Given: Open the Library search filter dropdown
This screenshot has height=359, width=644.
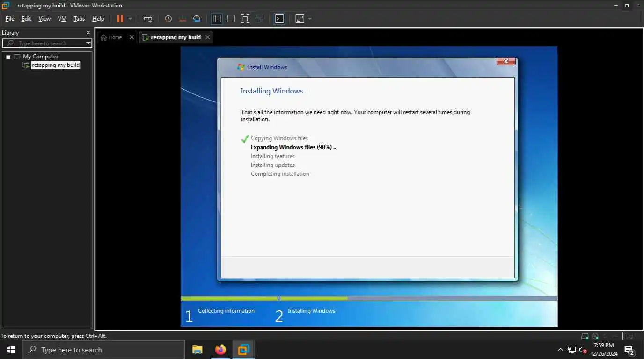Looking at the screenshot, I should [x=88, y=43].
